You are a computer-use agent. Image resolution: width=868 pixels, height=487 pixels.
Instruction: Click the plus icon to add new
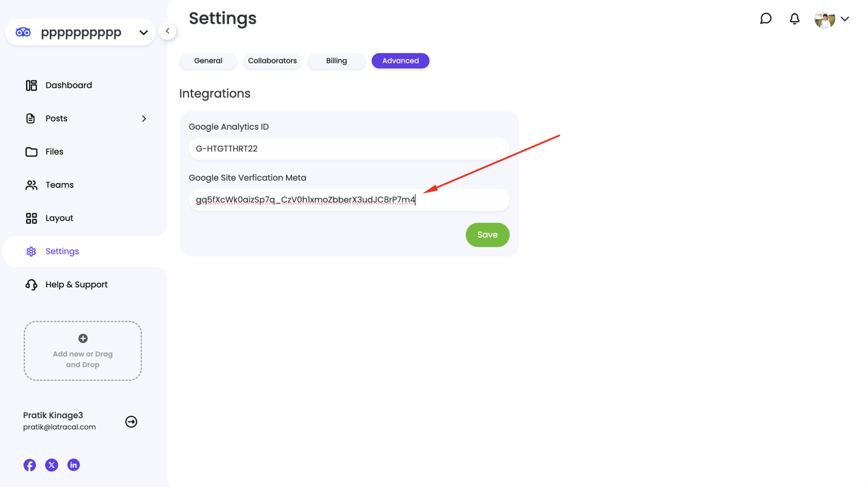click(82, 339)
